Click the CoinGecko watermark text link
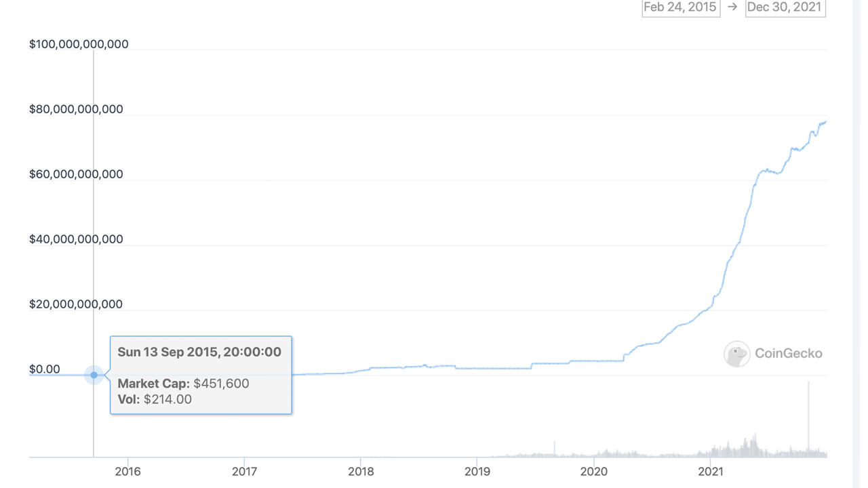Screen dimensions: 868x488 click(788, 353)
